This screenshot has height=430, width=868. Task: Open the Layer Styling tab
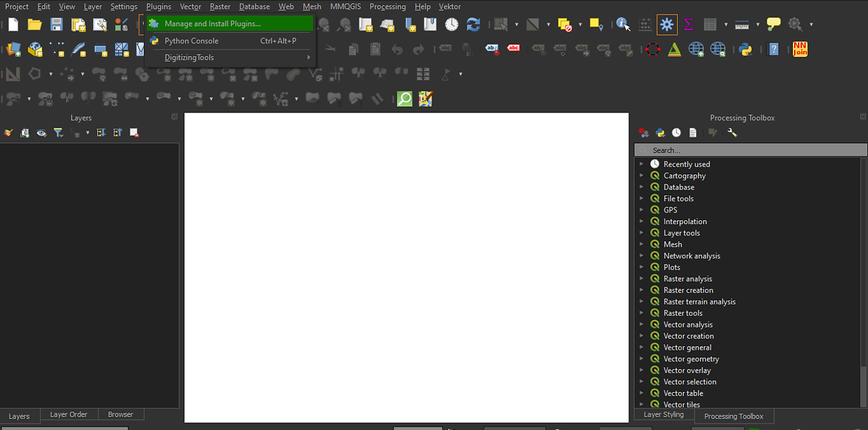tap(663, 414)
